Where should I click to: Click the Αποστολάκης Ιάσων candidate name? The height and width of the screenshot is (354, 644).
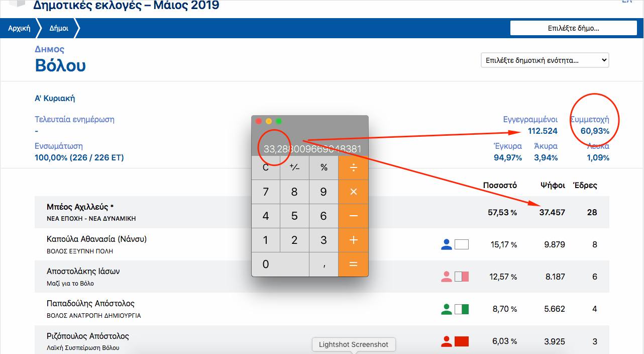click(83, 271)
